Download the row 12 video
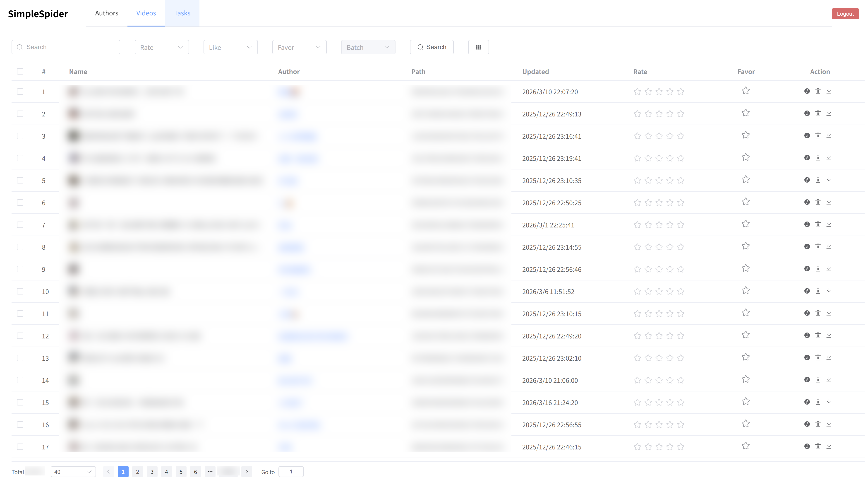This screenshot has width=868, height=480. point(829,335)
